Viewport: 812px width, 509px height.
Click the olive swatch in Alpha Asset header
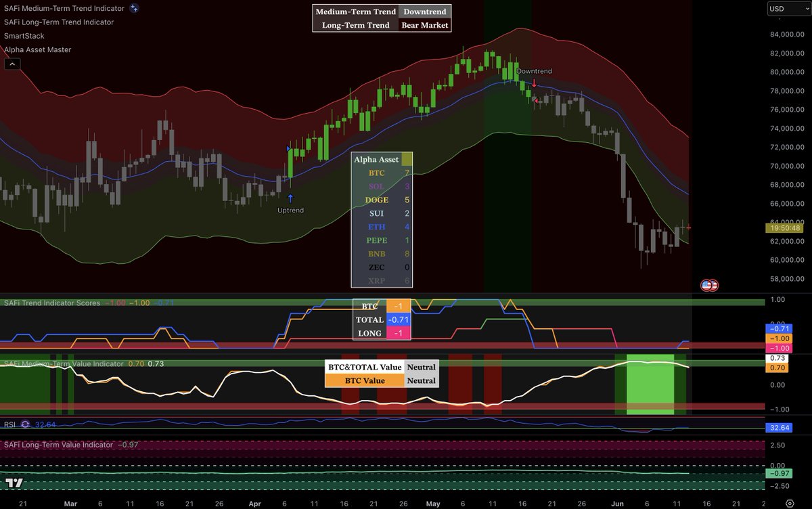(407, 160)
